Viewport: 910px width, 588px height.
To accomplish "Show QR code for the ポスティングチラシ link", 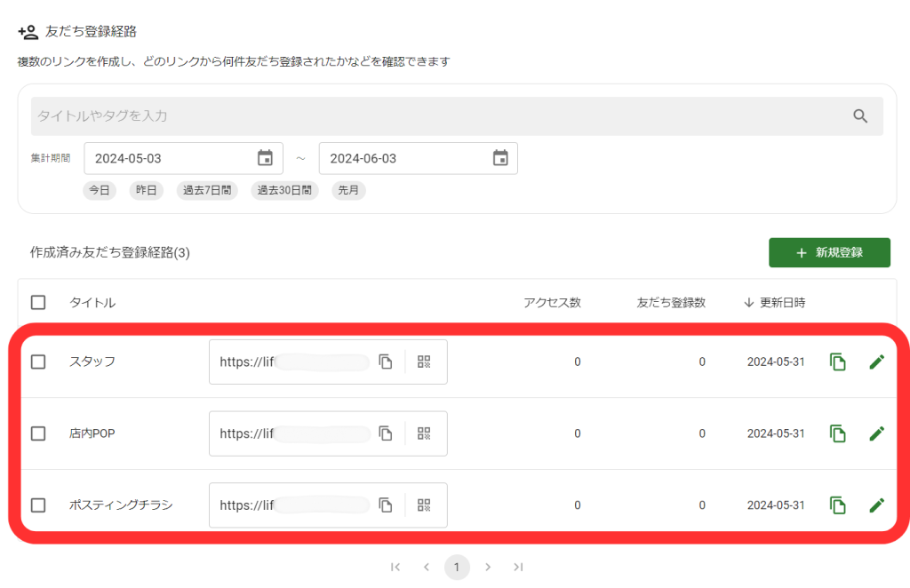I will [x=424, y=505].
